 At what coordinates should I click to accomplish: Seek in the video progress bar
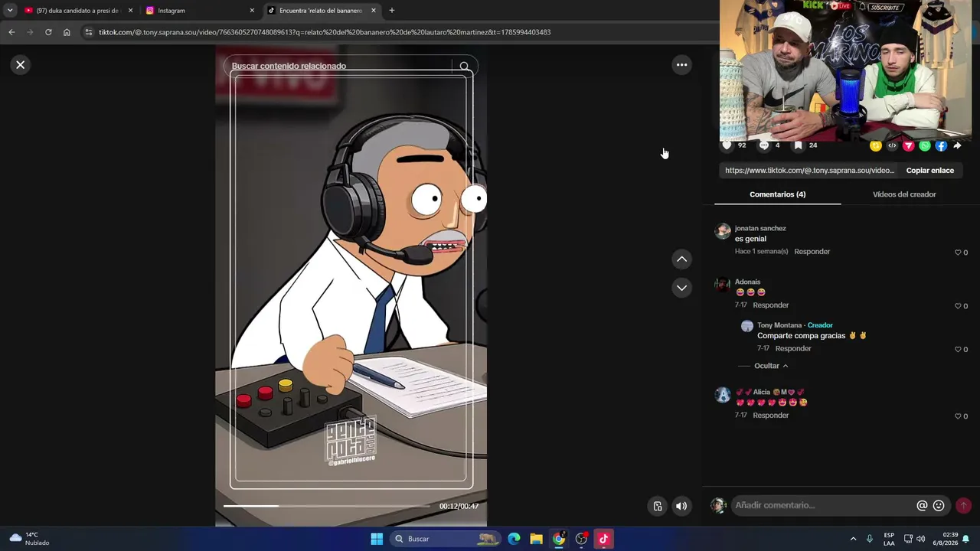(x=327, y=506)
